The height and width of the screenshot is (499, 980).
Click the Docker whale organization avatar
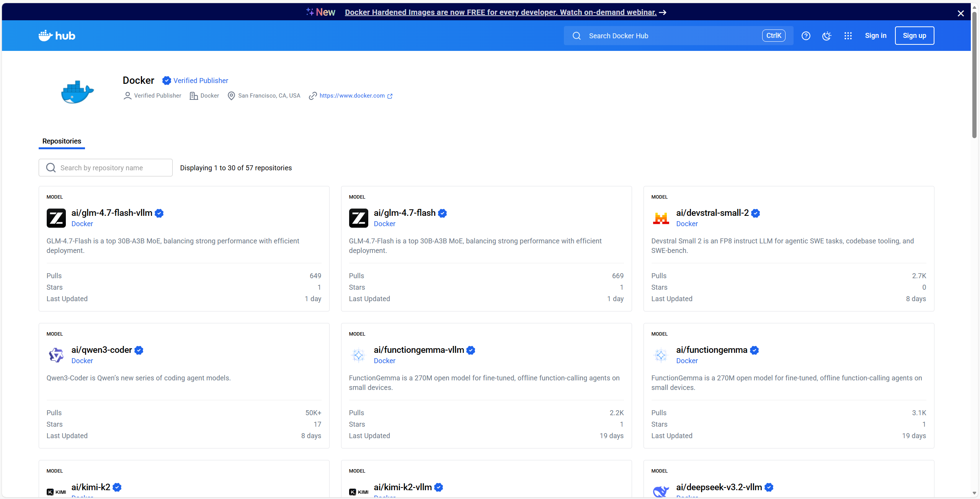click(x=77, y=92)
